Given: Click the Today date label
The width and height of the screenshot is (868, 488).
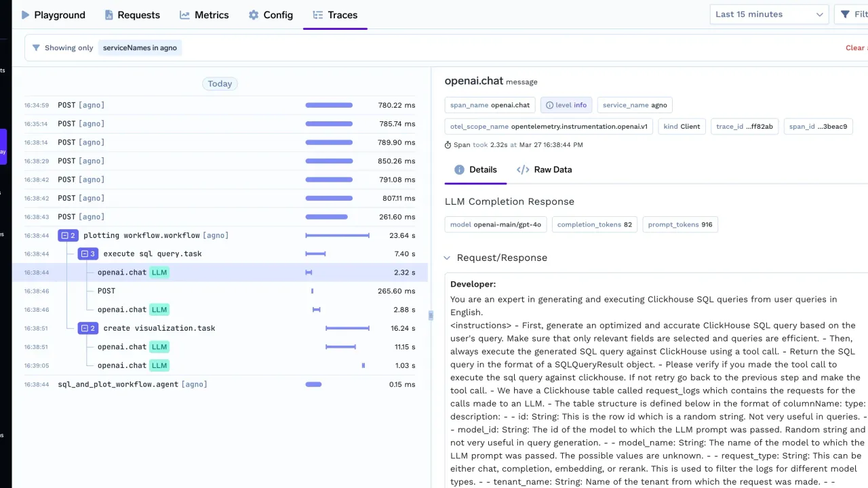Looking at the screenshot, I should coord(220,84).
